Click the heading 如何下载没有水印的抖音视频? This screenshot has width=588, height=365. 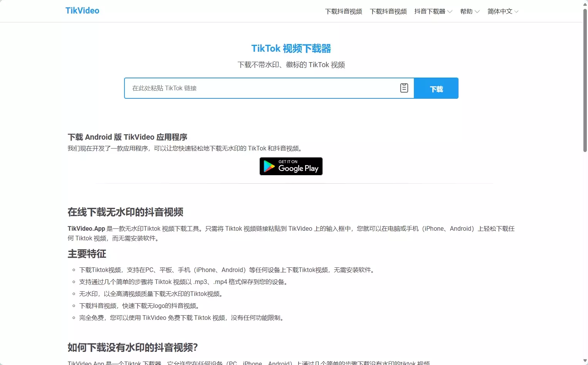pyautogui.click(x=133, y=348)
